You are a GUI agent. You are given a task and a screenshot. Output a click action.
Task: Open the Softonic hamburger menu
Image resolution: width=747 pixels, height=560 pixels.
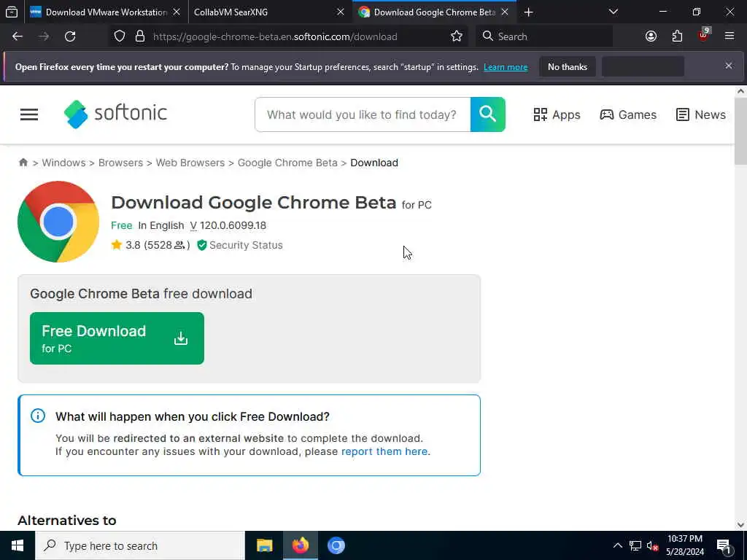point(29,114)
